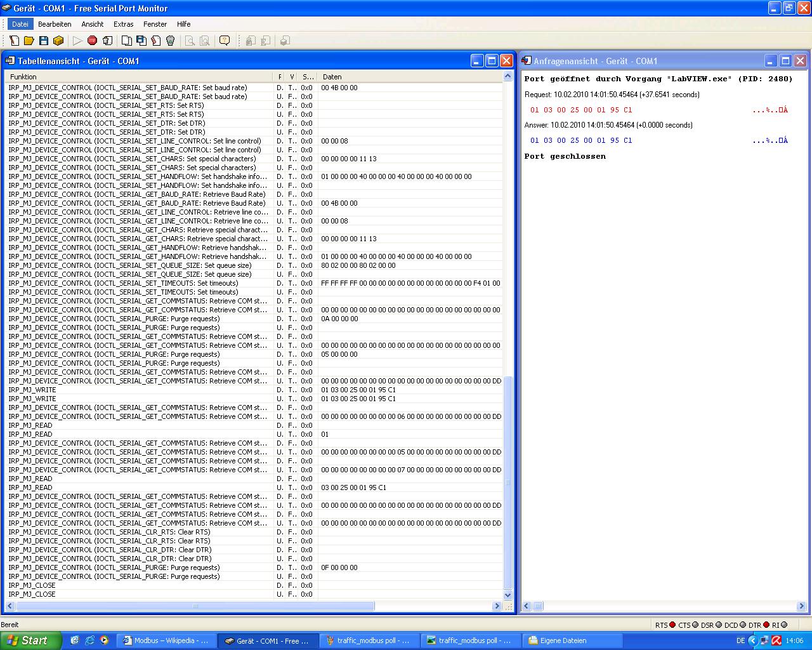This screenshot has width=812, height=650.
Task: Click the Tabellenansicht vertical scrollbar thumb
Action: click(x=507, y=482)
